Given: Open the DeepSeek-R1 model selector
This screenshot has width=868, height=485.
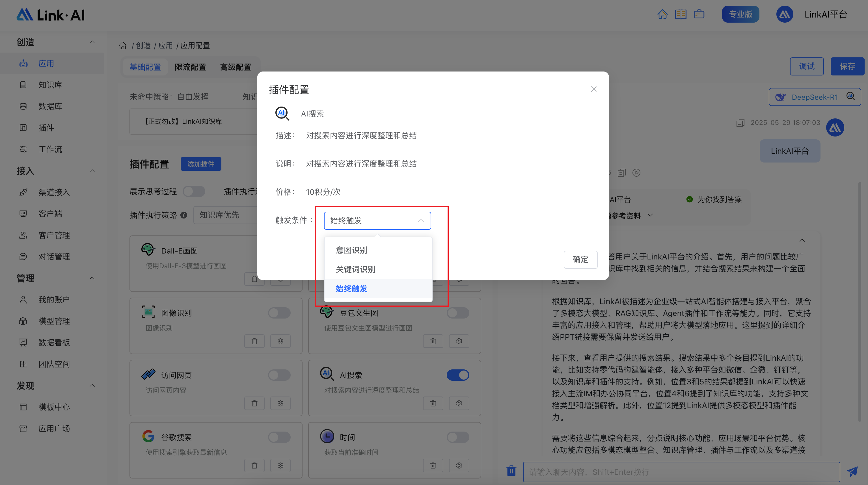Looking at the screenshot, I should click(x=815, y=97).
